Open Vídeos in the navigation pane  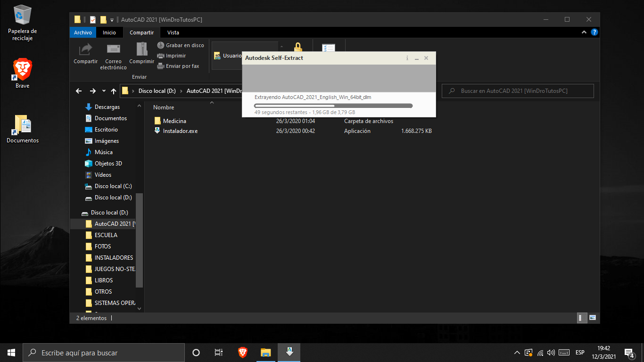click(103, 175)
